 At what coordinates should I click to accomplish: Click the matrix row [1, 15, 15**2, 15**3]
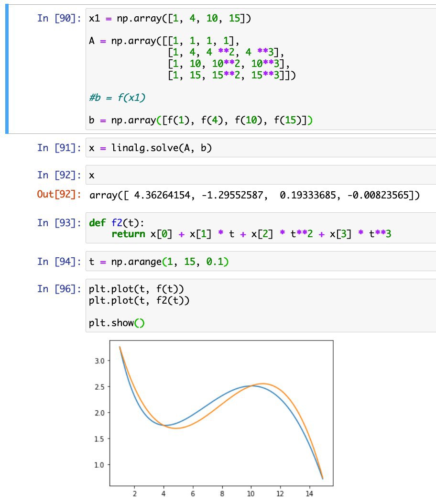coord(232,75)
